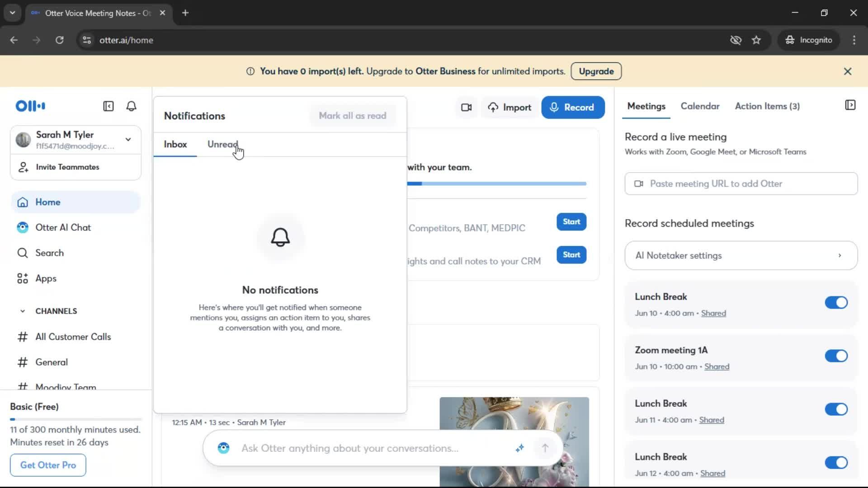The image size is (868, 488).
Task: Bookmark this page with star icon
Action: coord(756,40)
